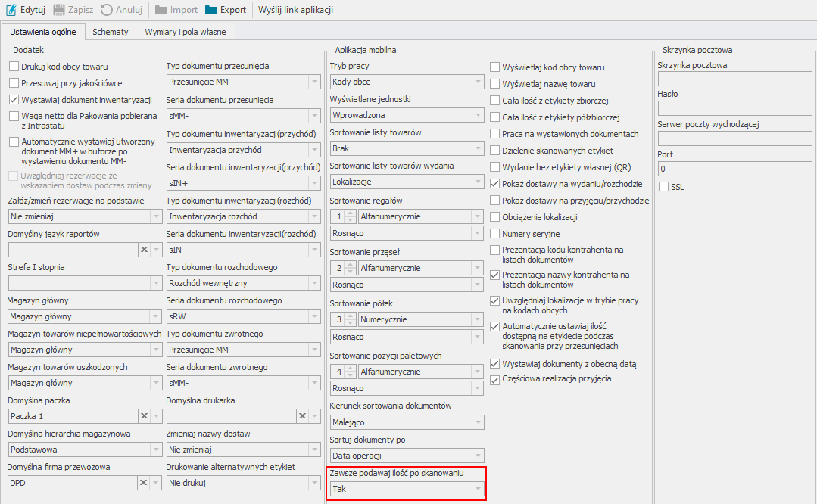The image size is (817, 504).
Task: Click the Import folder icon
Action: point(161,10)
